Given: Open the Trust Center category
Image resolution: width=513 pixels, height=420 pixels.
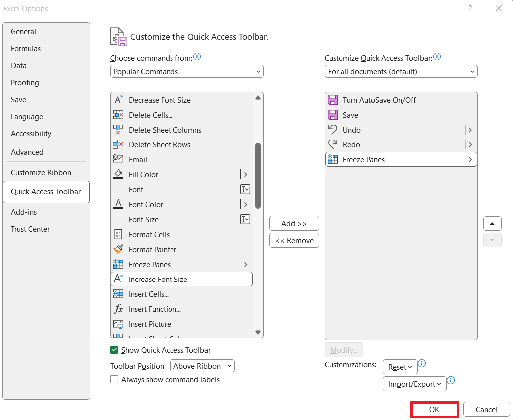Looking at the screenshot, I should [x=46, y=229].
